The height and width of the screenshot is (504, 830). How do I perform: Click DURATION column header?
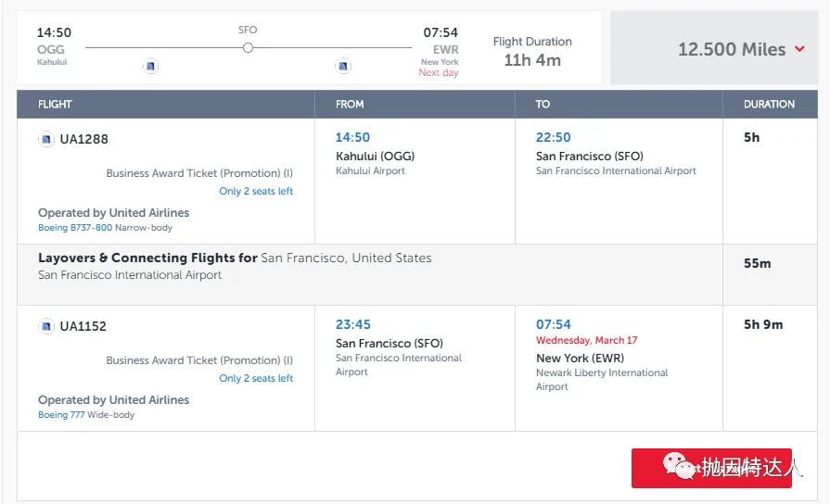(769, 104)
